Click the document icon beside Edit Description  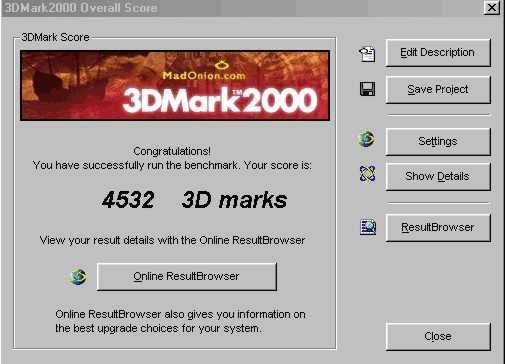367,54
